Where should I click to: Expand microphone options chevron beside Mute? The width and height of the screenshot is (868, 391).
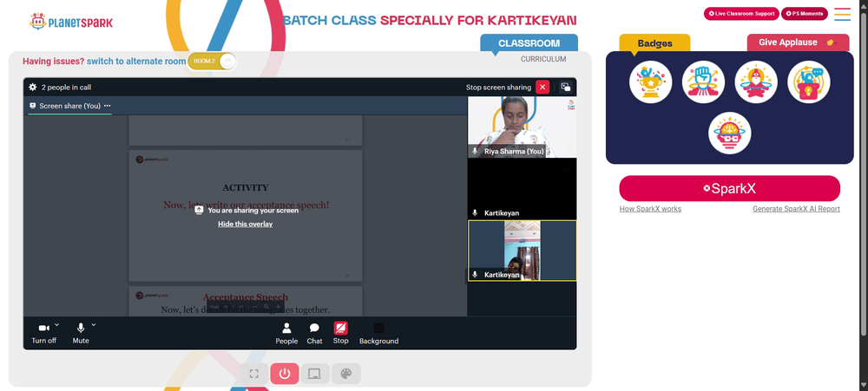click(x=94, y=324)
